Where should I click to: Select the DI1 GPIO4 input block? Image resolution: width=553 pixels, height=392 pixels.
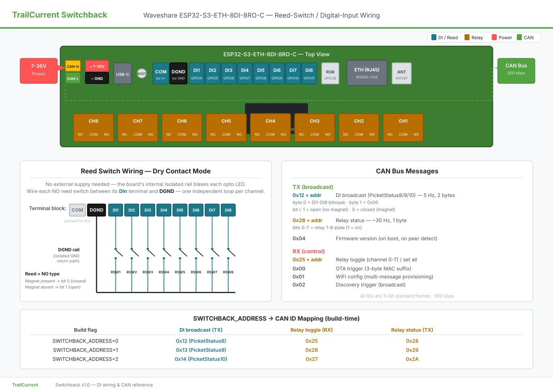(x=197, y=73)
